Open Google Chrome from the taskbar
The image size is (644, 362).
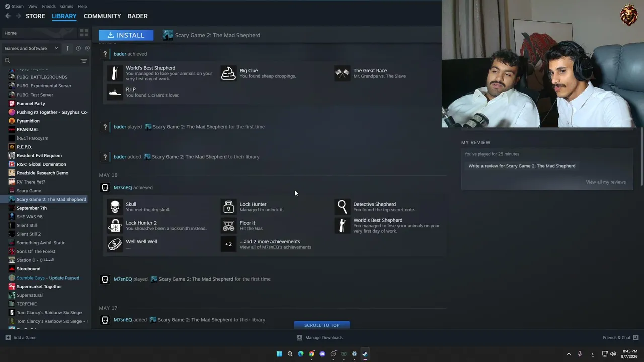pyautogui.click(x=311, y=354)
